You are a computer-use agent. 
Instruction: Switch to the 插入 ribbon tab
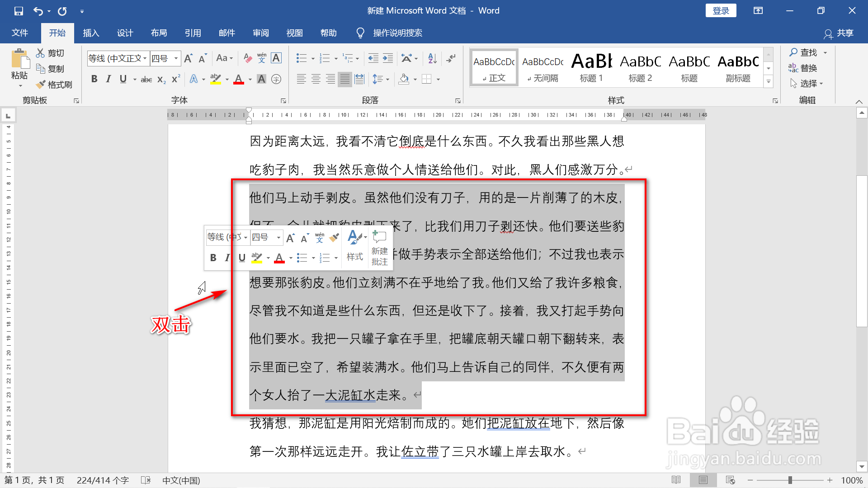point(91,33)
